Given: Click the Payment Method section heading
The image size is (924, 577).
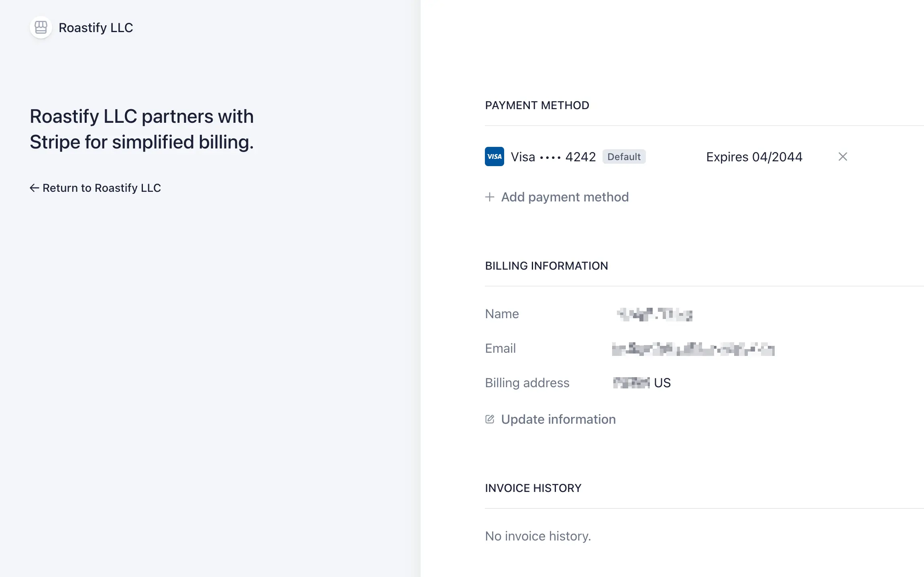Looking at the screenshot, I should click(x=537, y=105).
